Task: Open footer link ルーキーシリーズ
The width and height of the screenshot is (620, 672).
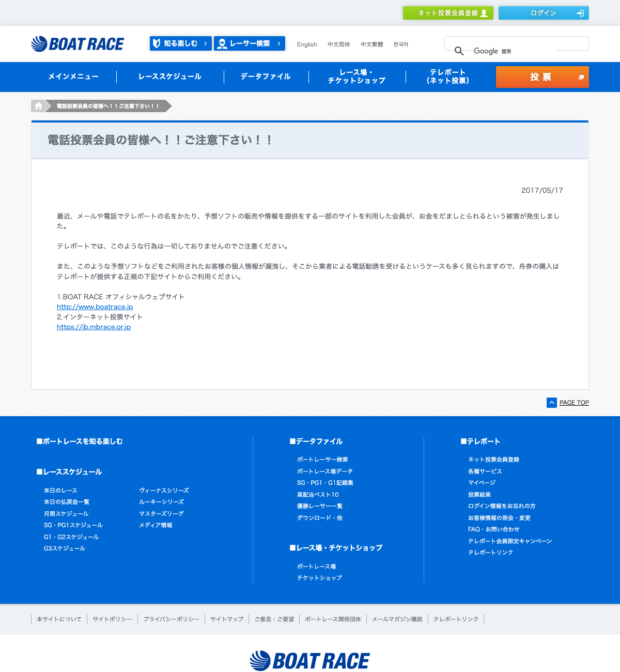Action: pos(161,502)
